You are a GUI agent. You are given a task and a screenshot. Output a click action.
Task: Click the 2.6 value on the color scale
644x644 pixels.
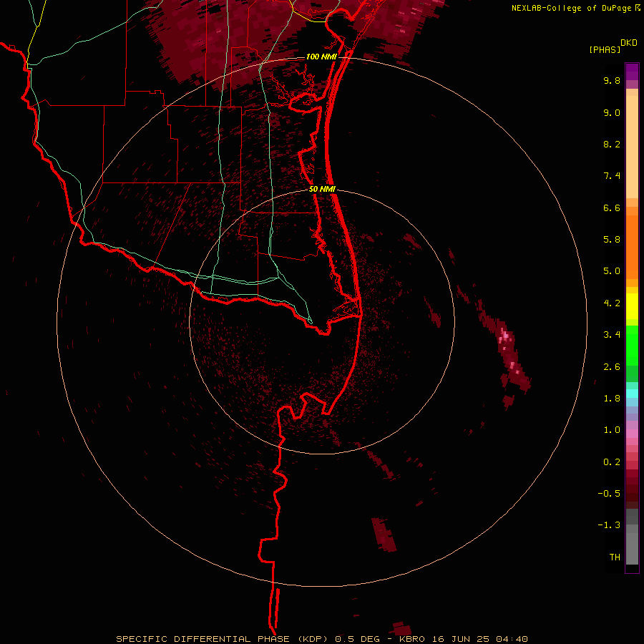612,367
